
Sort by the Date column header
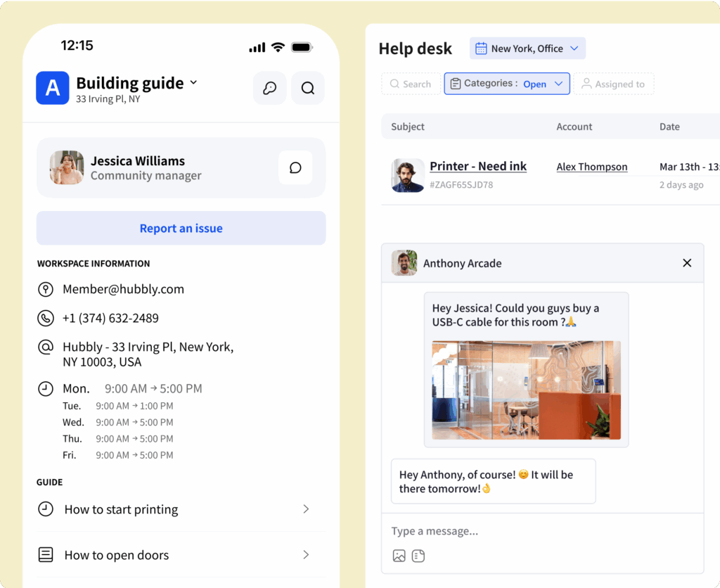[669, 127]
